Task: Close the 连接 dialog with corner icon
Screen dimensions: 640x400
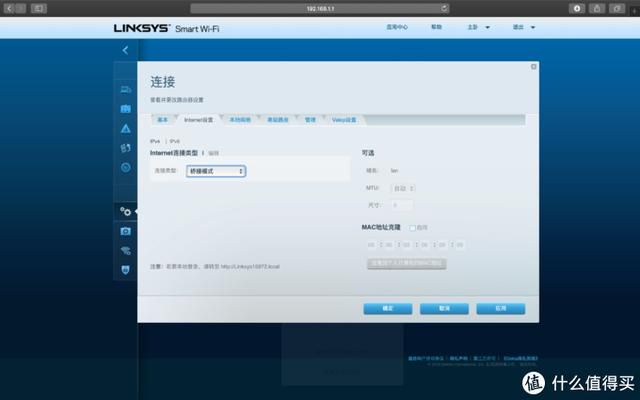Action: point(533,67)
